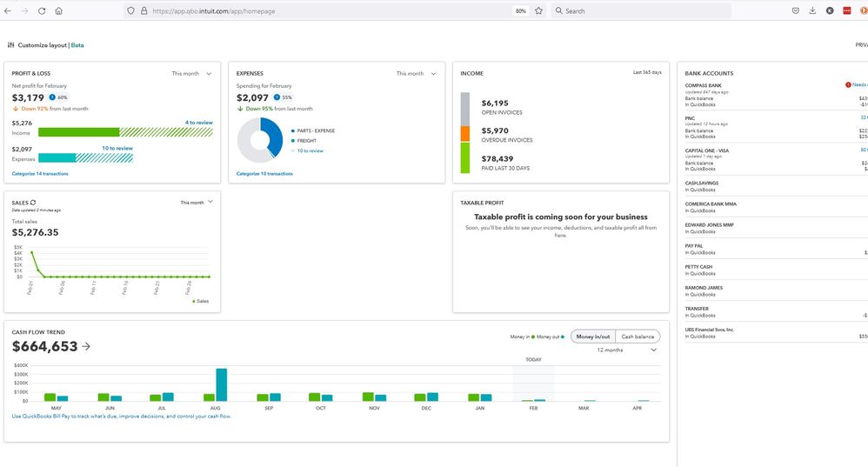Viewport: 868px width, 467px height.
Task: Open the cash flow arrow next to $664,653
Action: [86, 346]
